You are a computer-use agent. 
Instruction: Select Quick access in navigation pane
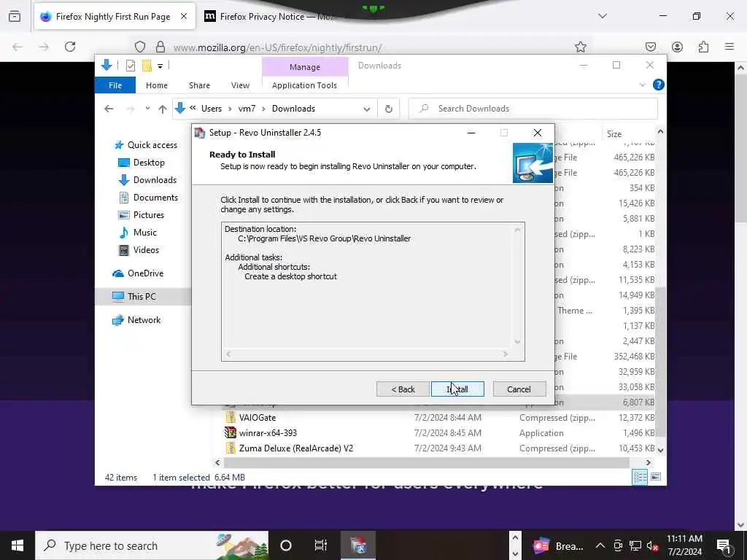click(146, 145)
